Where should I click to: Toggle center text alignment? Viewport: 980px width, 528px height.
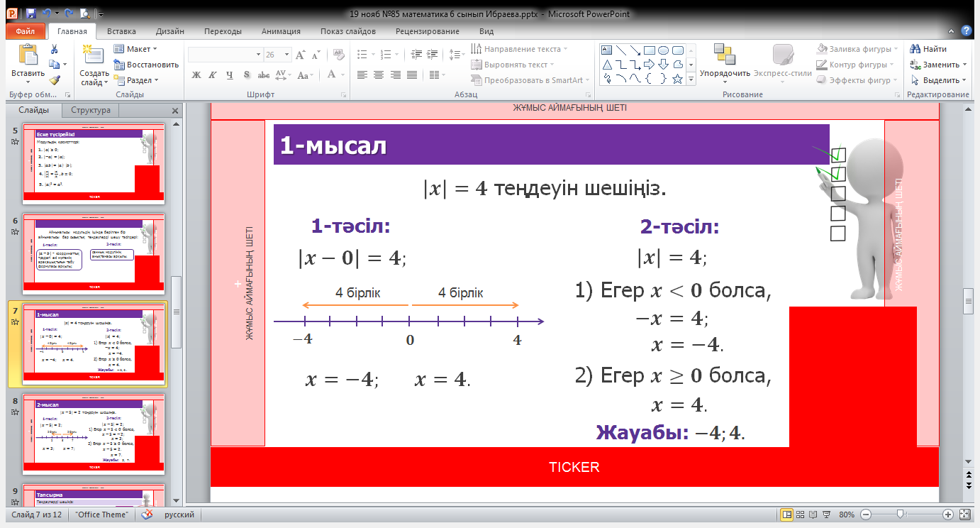(x=379, y=75)
